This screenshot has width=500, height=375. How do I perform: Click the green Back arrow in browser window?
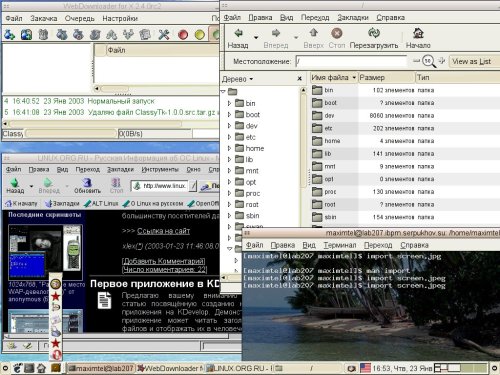tap(14, 183)
